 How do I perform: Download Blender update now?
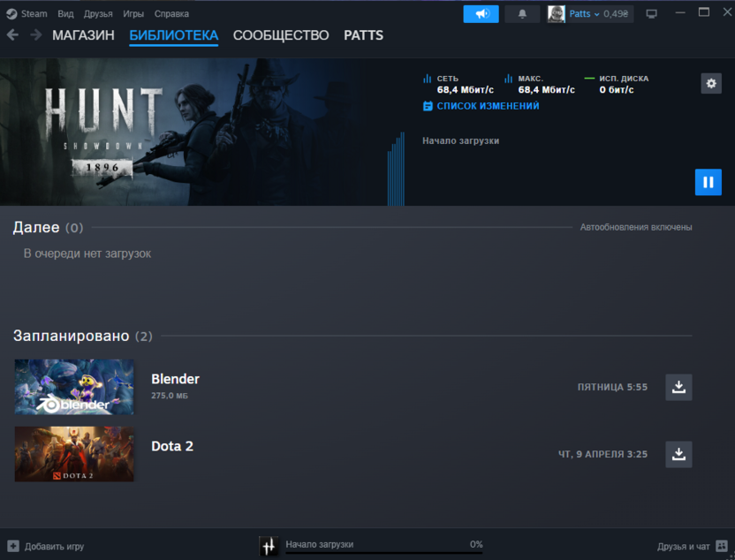tap(678, 387)
